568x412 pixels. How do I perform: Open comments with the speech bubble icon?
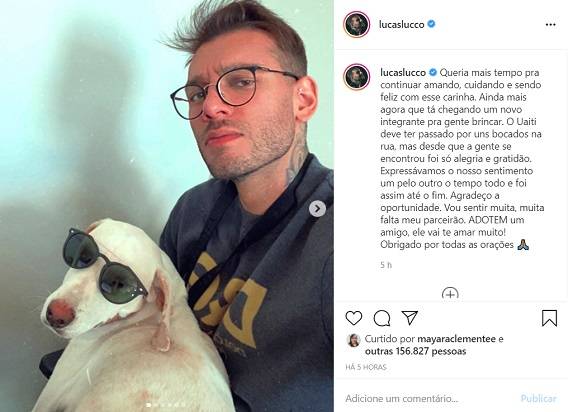[382, 318]
